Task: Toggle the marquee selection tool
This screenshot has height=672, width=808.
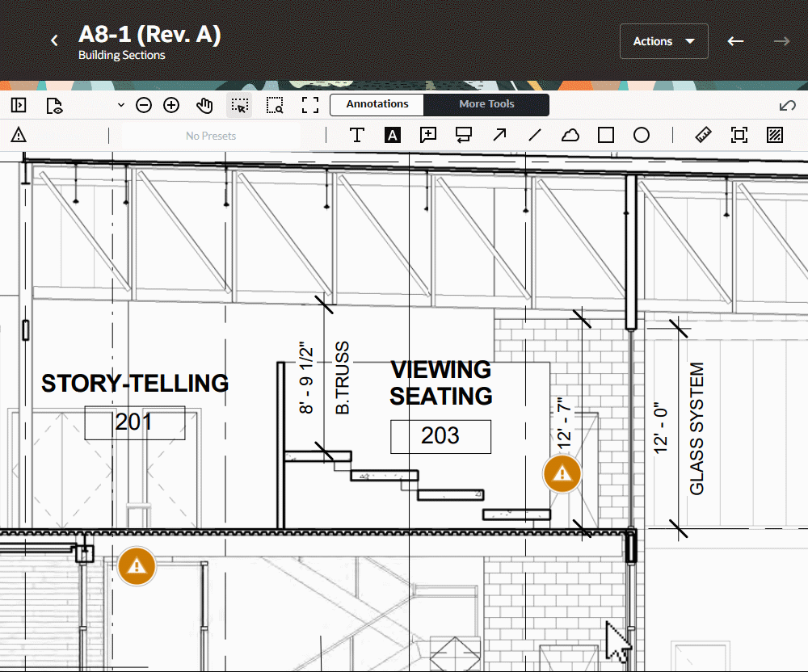Action: click(239, 105)
